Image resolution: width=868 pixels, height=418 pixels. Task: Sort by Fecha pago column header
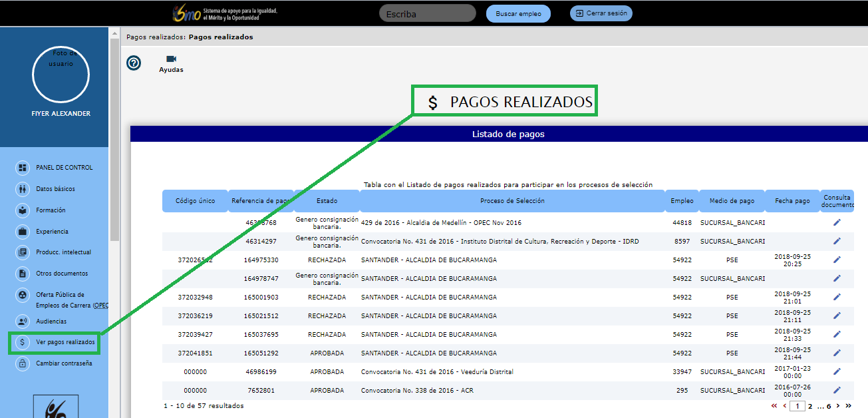click(x=792, y=201)
